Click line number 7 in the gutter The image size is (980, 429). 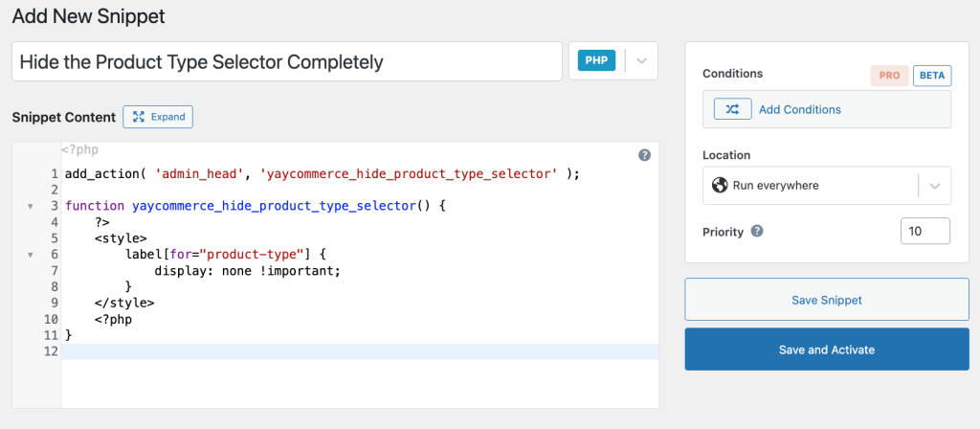(55, 271)
